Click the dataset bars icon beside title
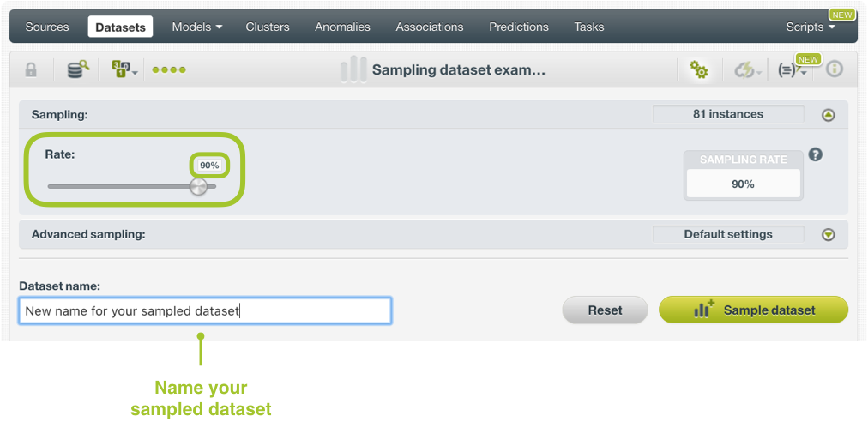This screenshot has height=428, width=868. [353, 70]
